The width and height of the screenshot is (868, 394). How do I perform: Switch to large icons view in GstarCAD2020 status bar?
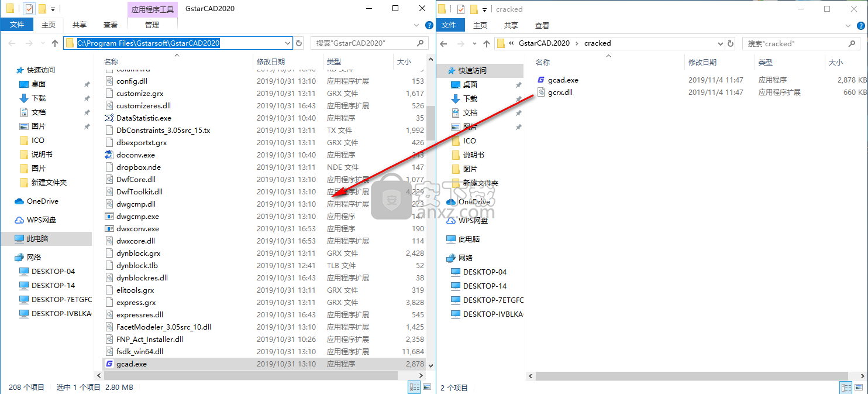[x=427, y=387]
